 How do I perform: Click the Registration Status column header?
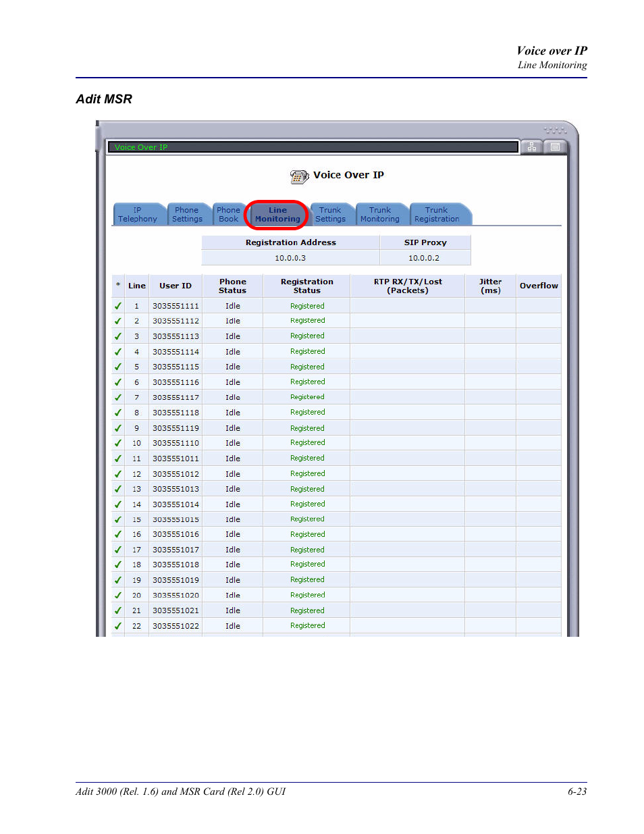pos(307,286)
